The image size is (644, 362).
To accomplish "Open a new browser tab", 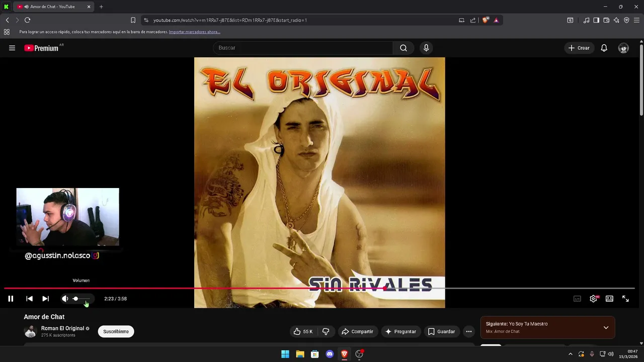I will (101, 7).
